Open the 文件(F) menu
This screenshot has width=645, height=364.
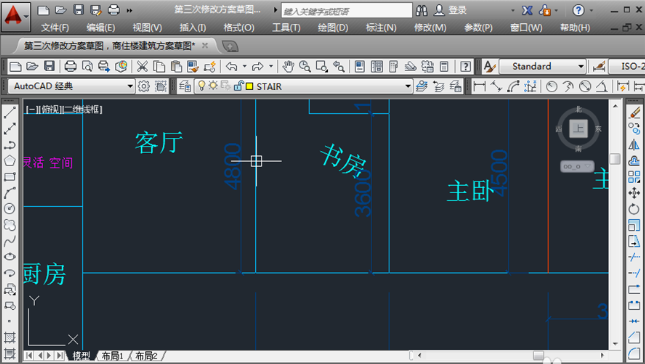click(x=55, y=28)
